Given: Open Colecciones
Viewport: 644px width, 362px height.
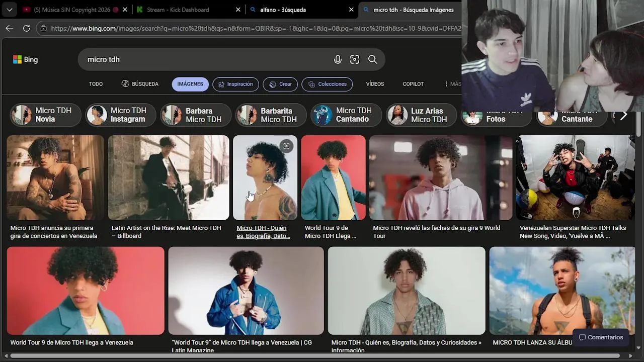Looking at the screenshot, I should click(327, 84).
